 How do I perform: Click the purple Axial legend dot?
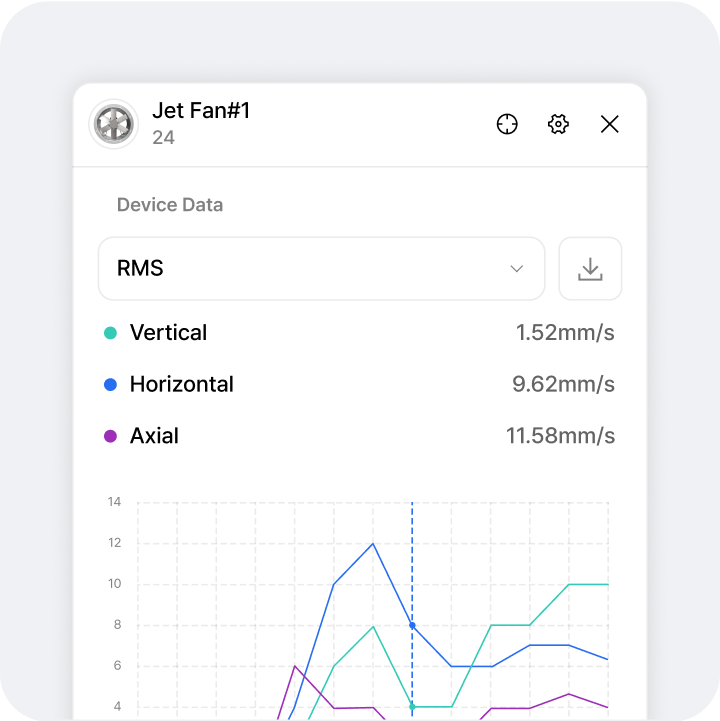coord(110,437)
